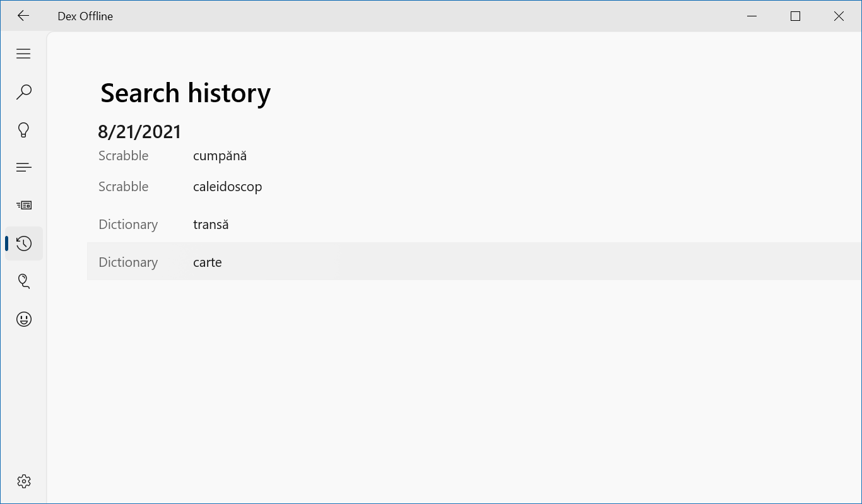Open the hamburger navigation menu

click(23, 54)
